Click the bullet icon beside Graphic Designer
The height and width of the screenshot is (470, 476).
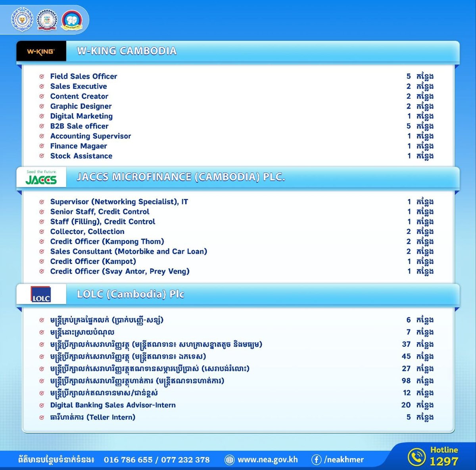click(x=42, y=106)
